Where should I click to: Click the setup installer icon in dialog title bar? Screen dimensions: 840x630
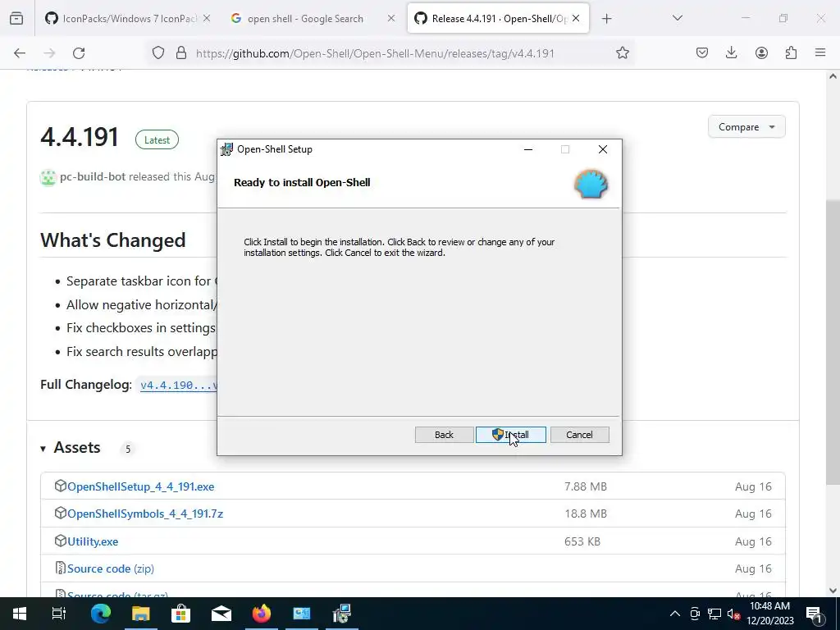(x=226, y=149)
